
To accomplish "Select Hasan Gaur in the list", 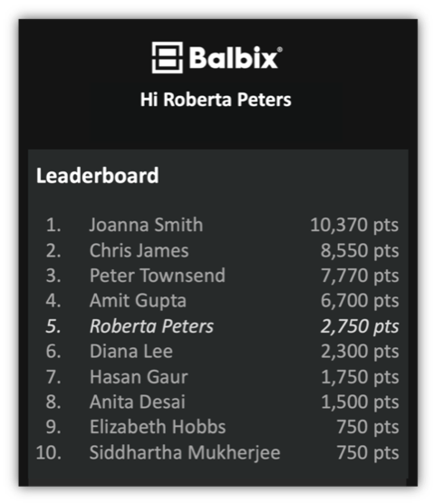I will [x=139, y=377].
